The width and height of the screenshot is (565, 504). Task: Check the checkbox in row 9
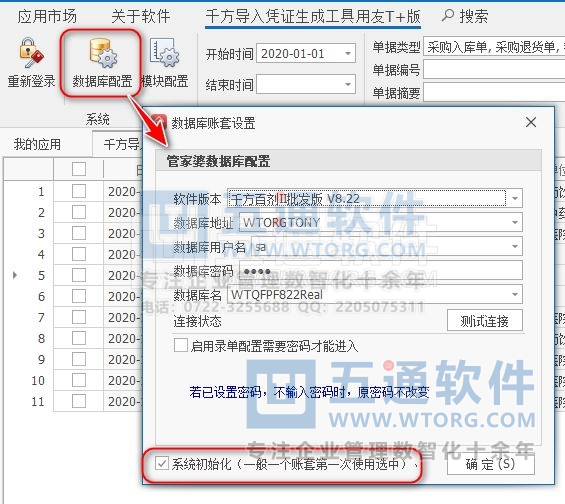[x=79, y=359]
